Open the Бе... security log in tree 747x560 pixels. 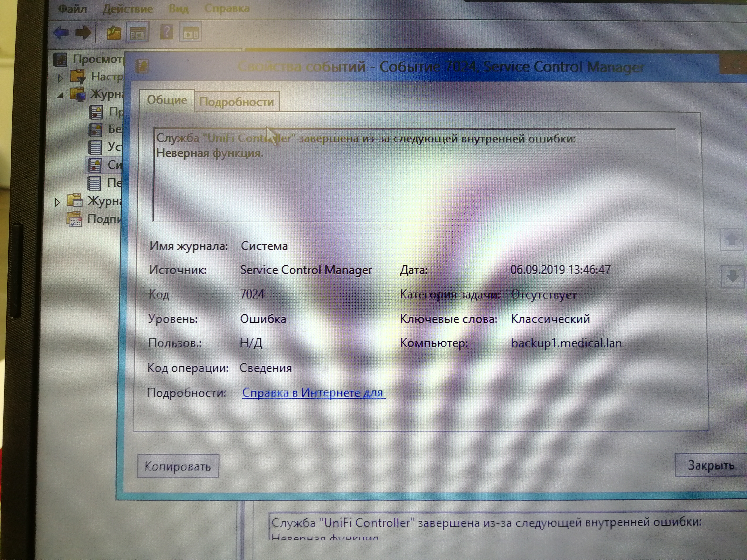tap(105, 130)
